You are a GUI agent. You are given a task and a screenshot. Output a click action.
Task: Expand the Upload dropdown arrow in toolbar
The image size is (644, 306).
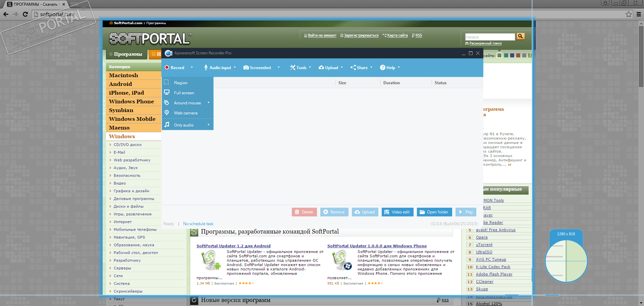pos(342,67)
